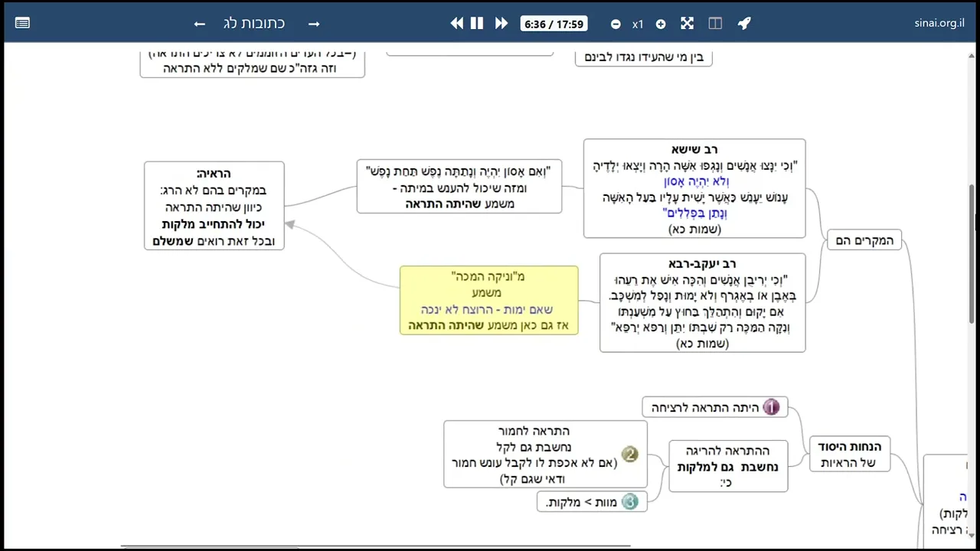Image resolution: width=980 pixels, height=551 pixels.
Task: Select the רב שישא verse node
Action: (694, 188)
